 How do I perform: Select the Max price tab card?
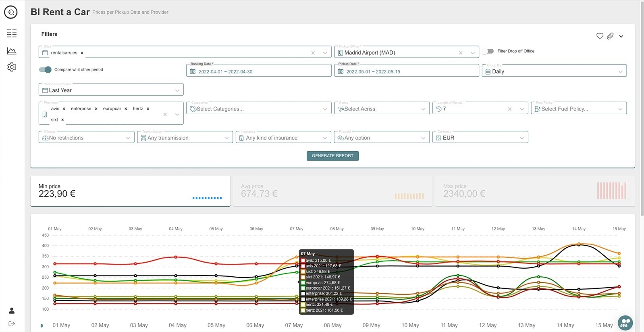535,191
